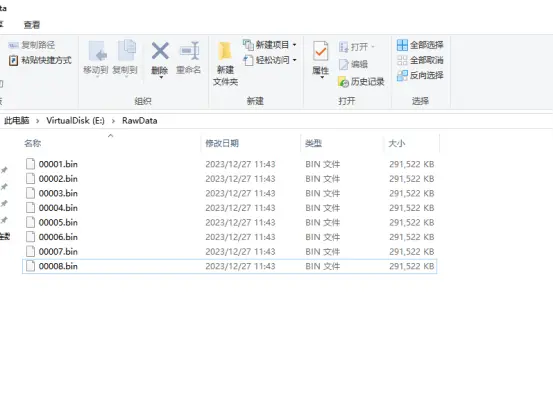Viewport: 554px width, 400px height.
Task: Click date cell of 00006.bin row
Action: [240, 237]
